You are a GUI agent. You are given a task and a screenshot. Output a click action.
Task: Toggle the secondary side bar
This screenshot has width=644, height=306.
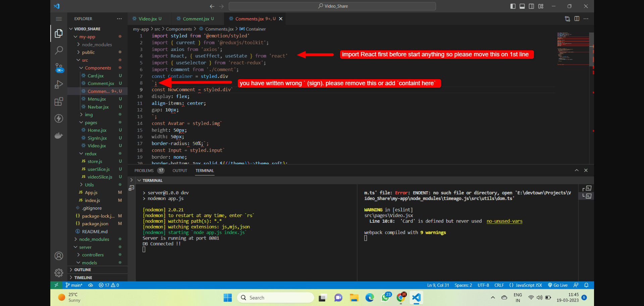pos(531,6)
